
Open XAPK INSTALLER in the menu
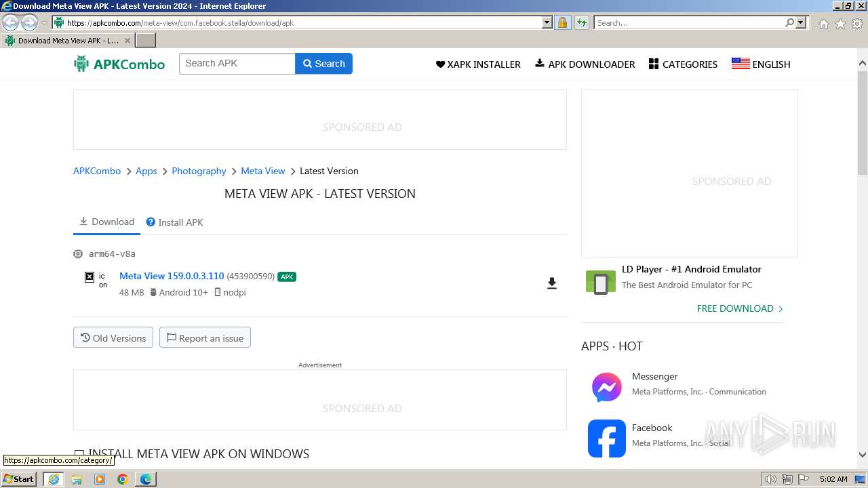[478, 64]
